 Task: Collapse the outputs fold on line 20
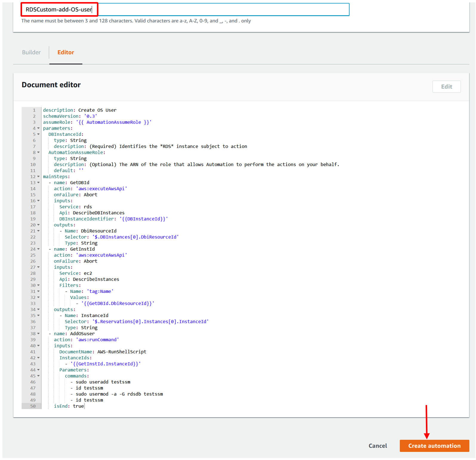tap(38, 225)
